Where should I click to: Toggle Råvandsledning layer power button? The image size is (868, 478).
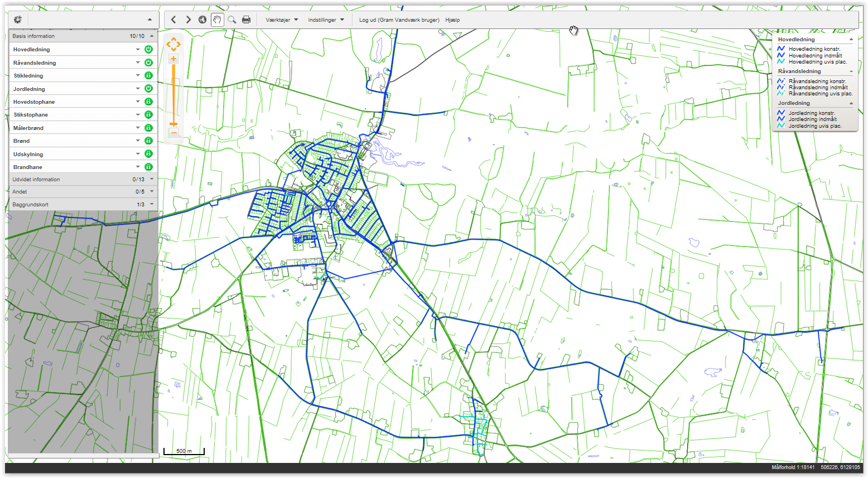coord(148,62)
